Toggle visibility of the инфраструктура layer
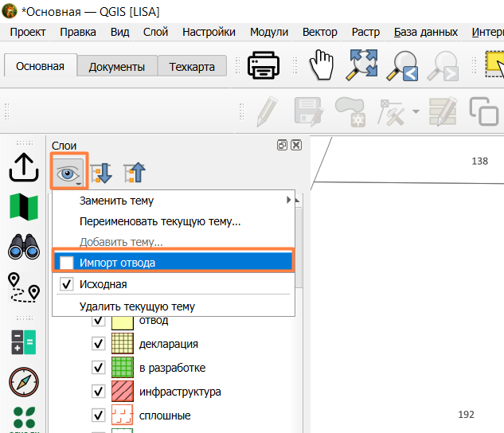This screenshot has height=433, width=504. [x=99, y=392]
